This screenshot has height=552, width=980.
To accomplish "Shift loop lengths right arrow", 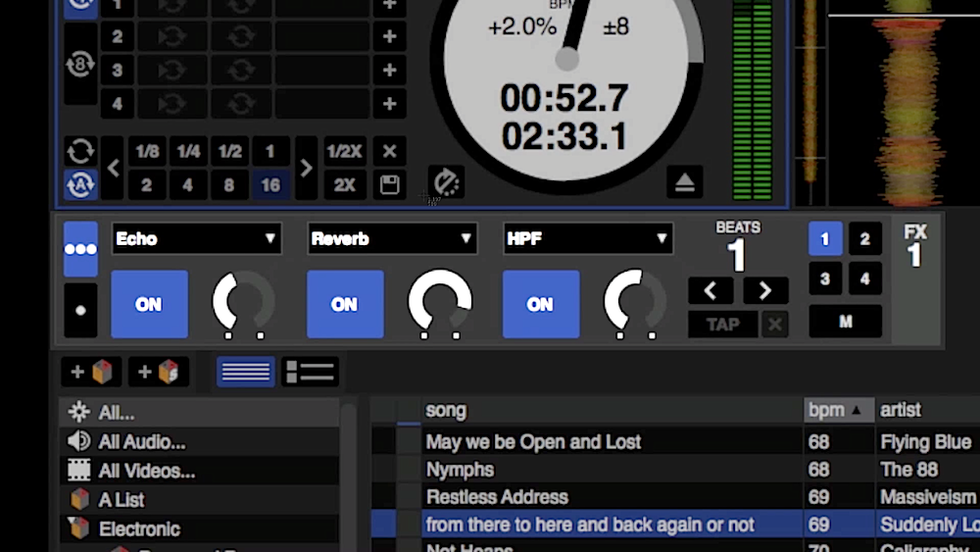I will click(306, 168).
